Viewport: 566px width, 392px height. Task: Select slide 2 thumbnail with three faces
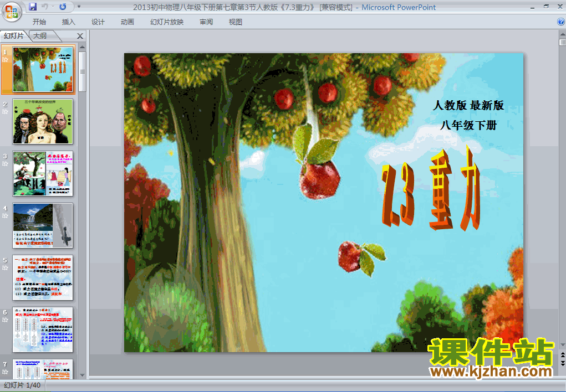coord(43,121)
